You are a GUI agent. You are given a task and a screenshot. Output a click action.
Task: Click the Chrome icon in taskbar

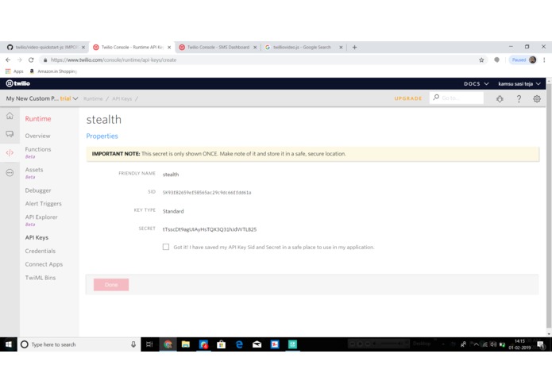[168, 344]
